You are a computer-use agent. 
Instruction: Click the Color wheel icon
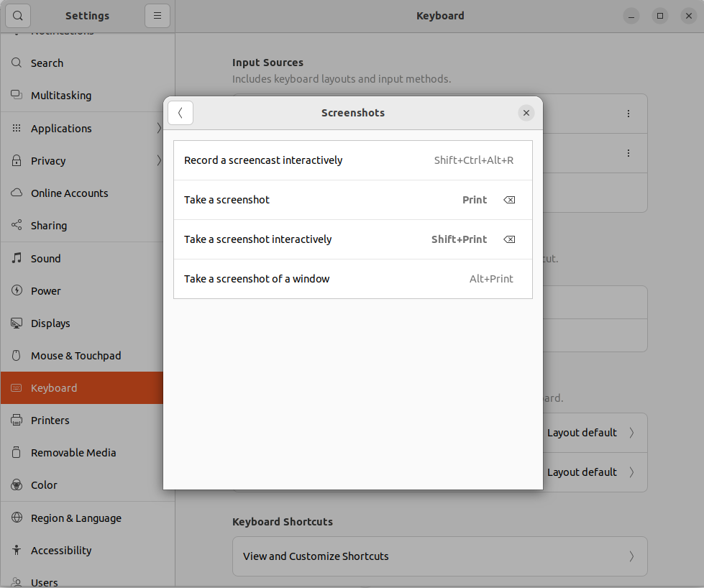coord(17,484)
